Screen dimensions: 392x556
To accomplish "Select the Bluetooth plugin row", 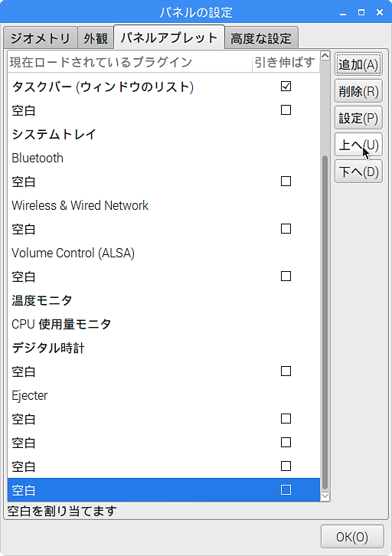I will coord(163,158).
